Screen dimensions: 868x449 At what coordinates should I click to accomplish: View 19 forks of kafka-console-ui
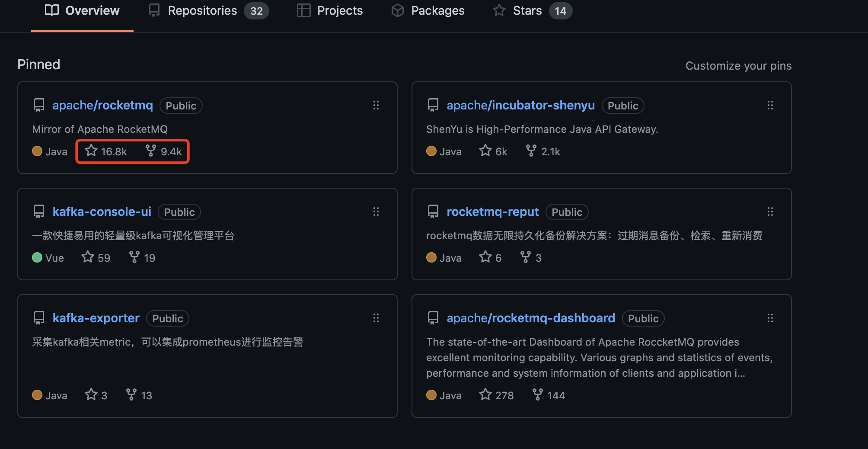click(142, 257)
